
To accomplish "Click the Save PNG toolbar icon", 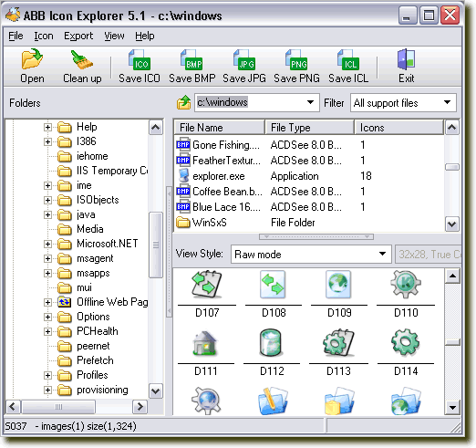I will tap(296, 59).
